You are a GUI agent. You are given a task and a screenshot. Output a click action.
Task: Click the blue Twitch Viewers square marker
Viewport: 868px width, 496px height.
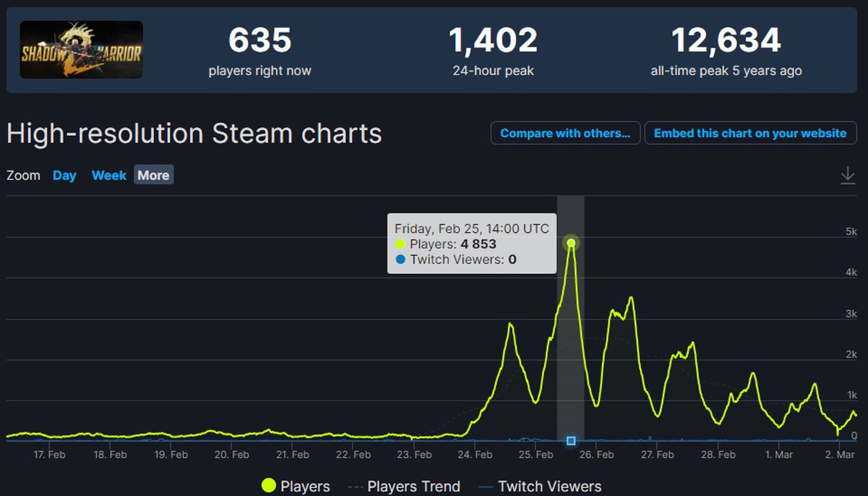(571, 441)
